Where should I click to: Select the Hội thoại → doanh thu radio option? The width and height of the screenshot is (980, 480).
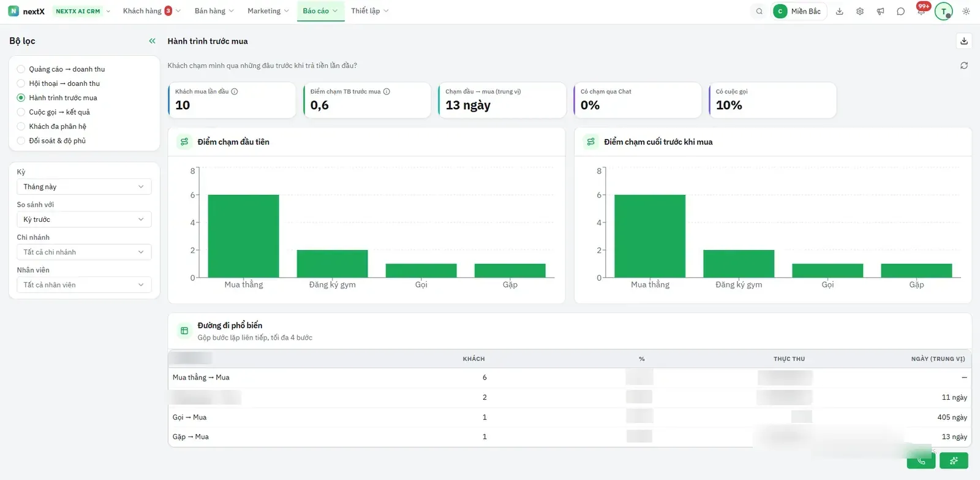(x=21, y=83)
